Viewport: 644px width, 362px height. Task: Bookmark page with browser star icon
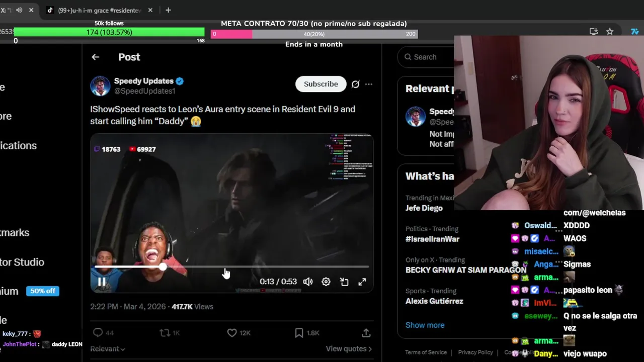click(x=610, y=32)
